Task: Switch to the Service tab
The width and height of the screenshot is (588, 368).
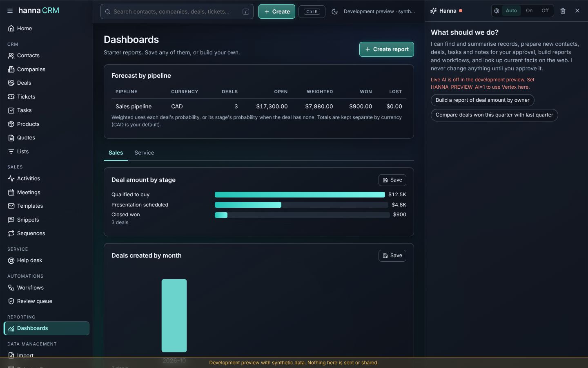Action: point(144,153)
